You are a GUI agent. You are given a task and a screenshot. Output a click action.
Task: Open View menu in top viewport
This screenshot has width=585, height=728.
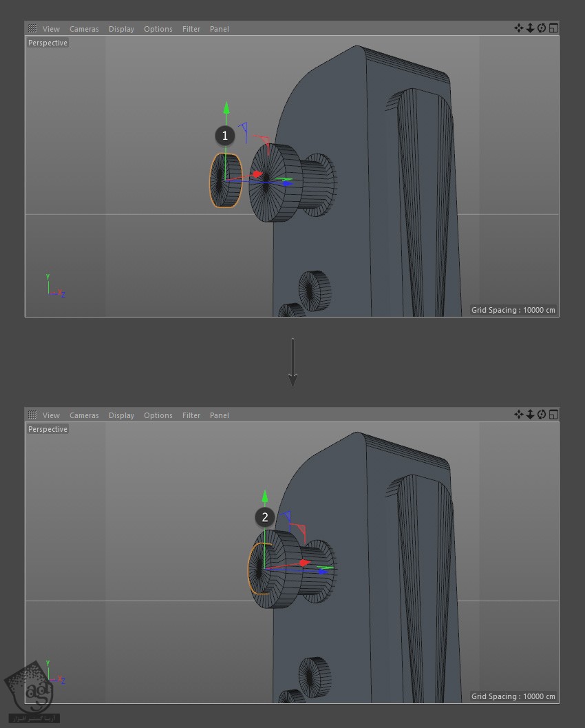pyautogui.click(x=51, y=29)
